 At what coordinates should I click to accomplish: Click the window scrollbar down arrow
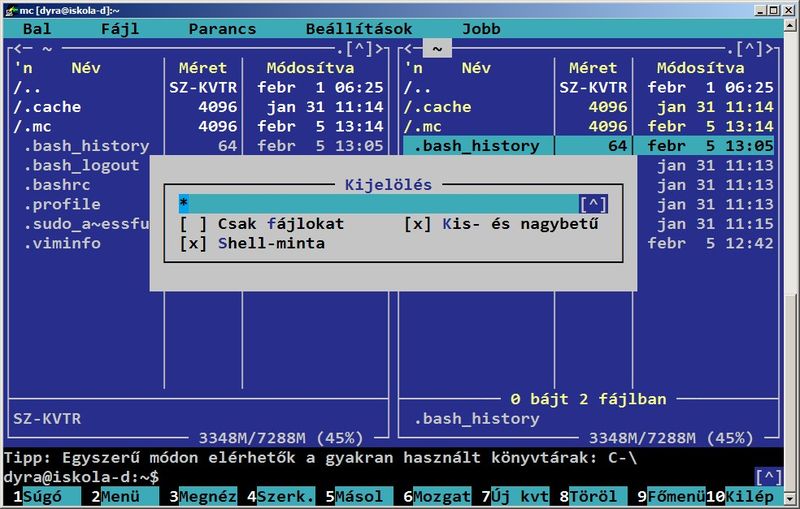[x=791, y=498]
